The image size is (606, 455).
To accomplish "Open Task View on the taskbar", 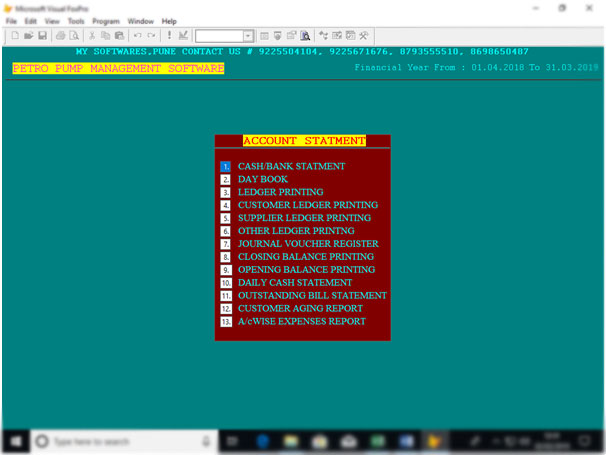I will coord(232,441).
